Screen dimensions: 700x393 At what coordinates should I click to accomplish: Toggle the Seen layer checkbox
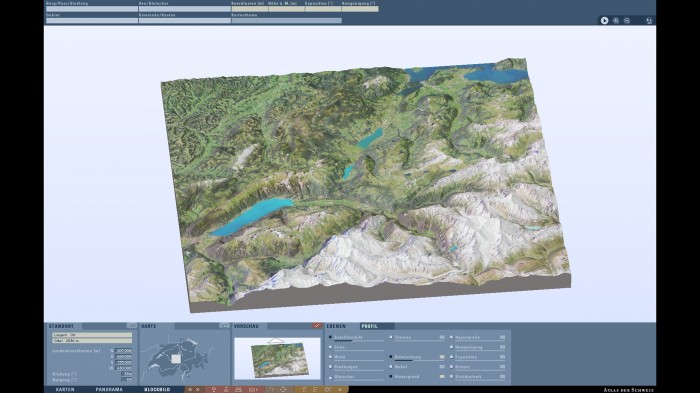click(330, 347)
